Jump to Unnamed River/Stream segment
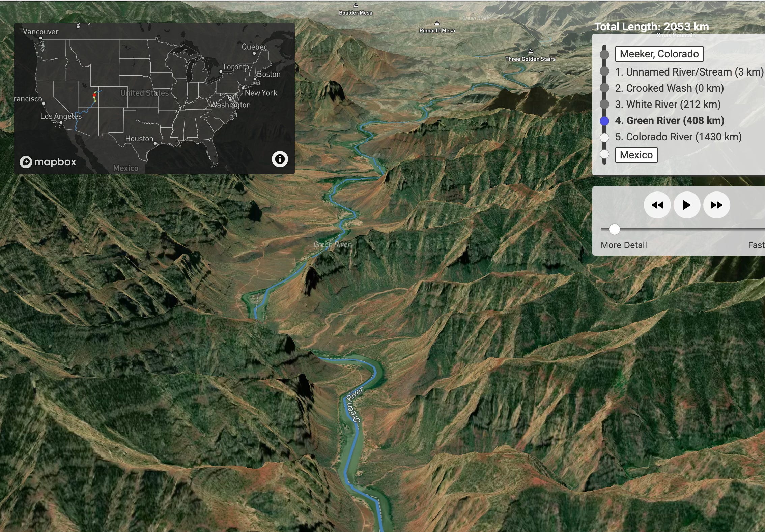This screenshot has width=765, height=532. (689, 72)
